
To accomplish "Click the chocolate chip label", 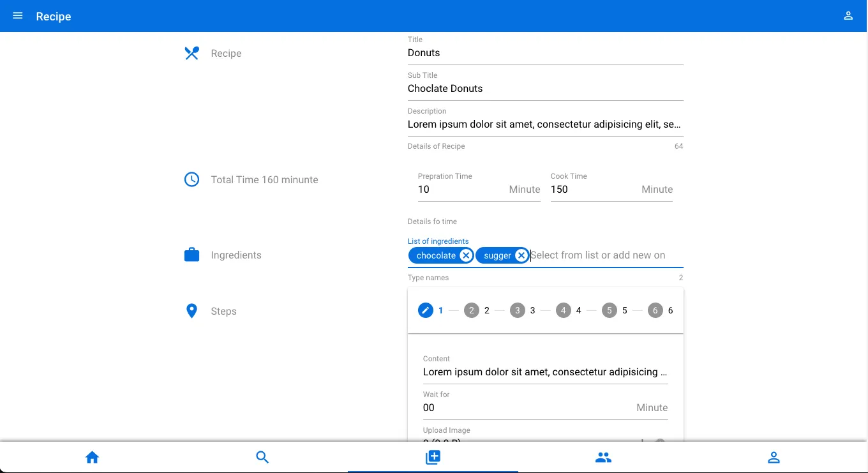I will (436, 255).
